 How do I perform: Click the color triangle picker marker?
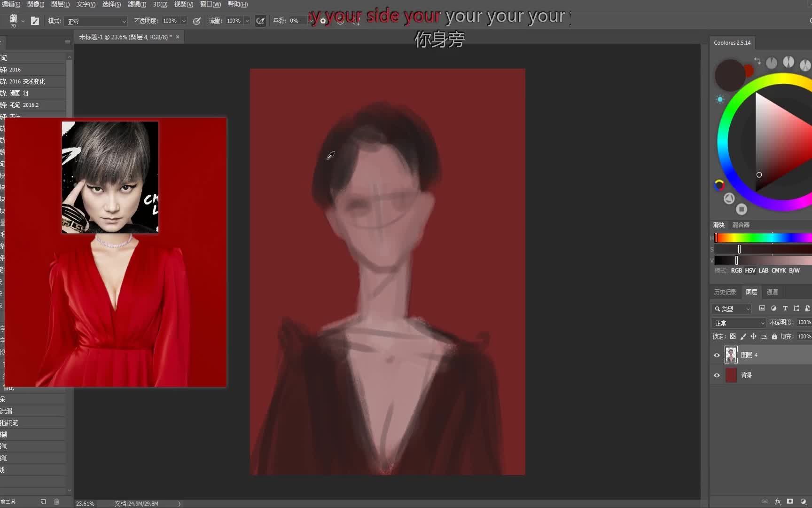click(x=759, y=175)
